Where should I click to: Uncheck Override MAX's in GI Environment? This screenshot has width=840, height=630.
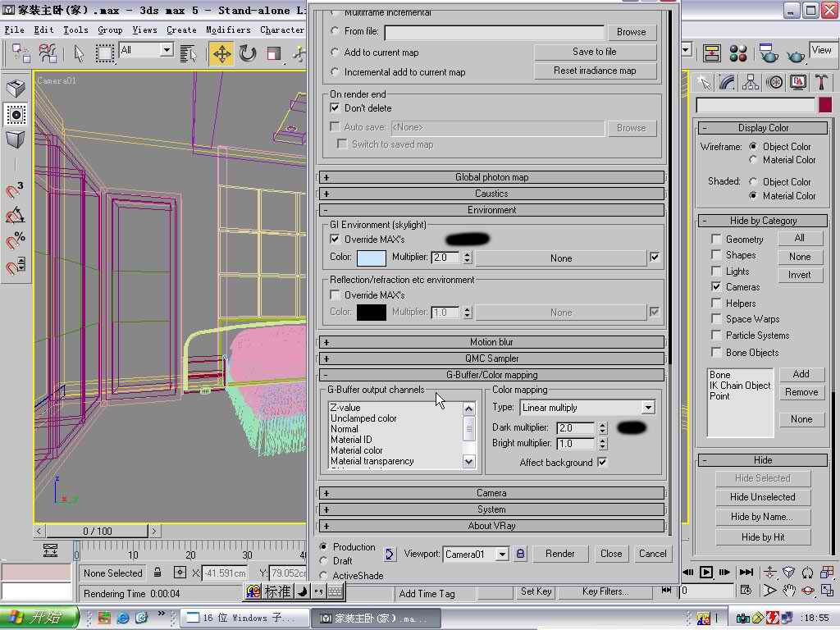(335, 240)
